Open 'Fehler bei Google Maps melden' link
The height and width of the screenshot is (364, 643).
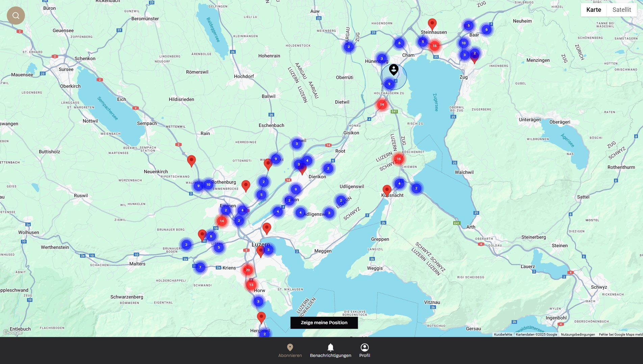pos(621,335)
